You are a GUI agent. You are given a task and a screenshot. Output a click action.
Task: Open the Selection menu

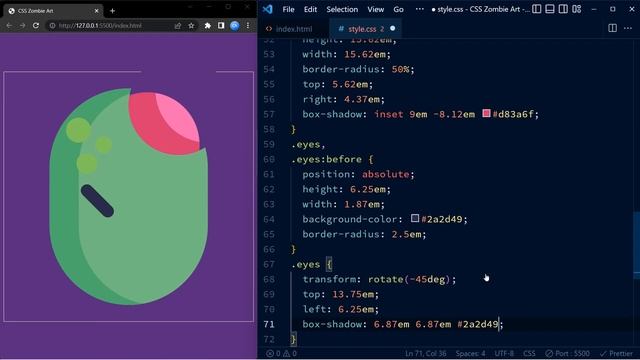click(x=342, y=9)
